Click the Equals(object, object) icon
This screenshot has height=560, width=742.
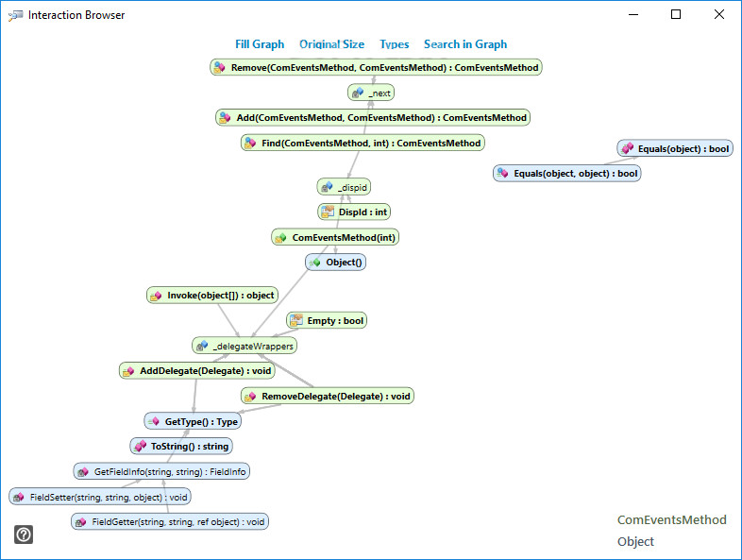[x=503, y=174]
